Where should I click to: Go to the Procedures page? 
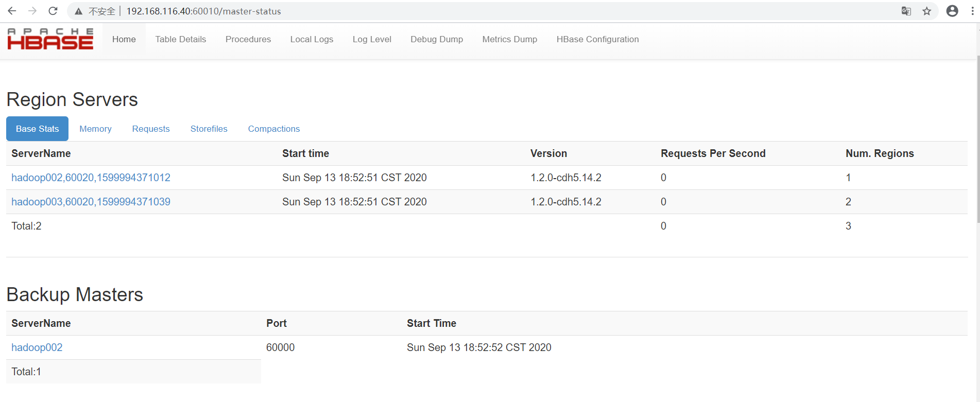coord(248,39)
